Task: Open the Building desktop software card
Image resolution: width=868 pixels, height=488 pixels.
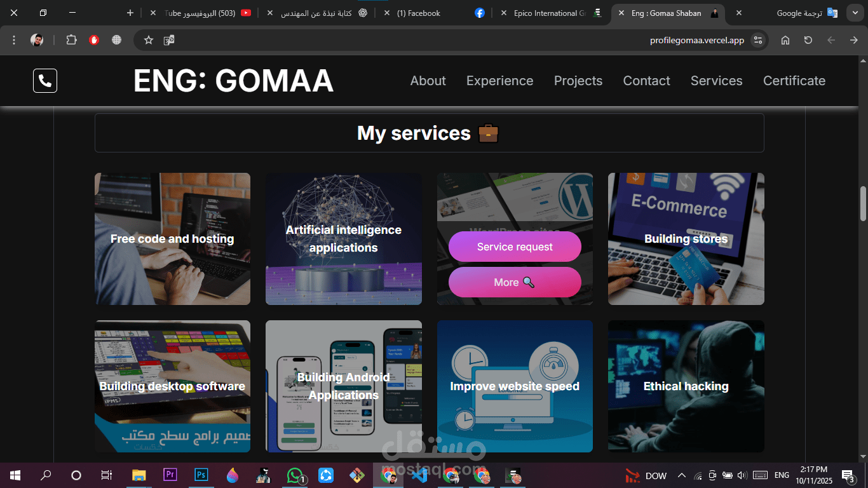Action: point(172,386)
